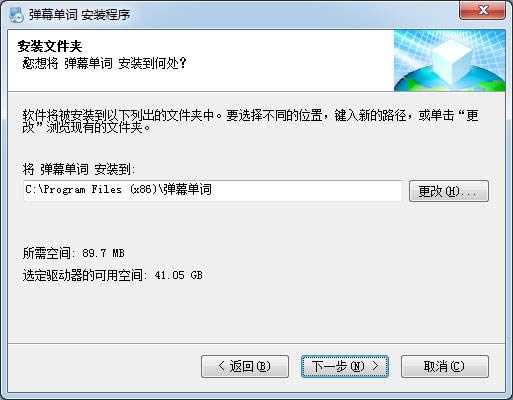Click the 安装文件夹 bold heading
Image resolution: width=513 pixels, height=400 pixels.
click(50, 46)
